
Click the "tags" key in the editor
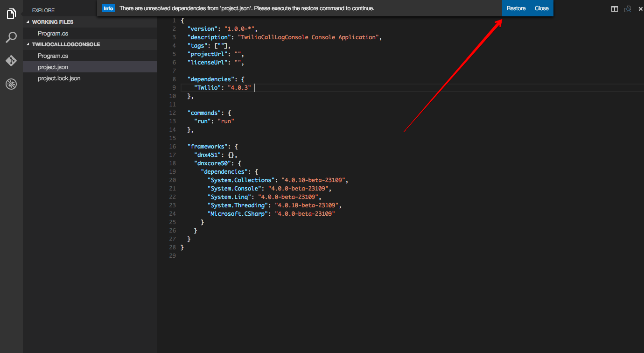[x=197, y=45]
